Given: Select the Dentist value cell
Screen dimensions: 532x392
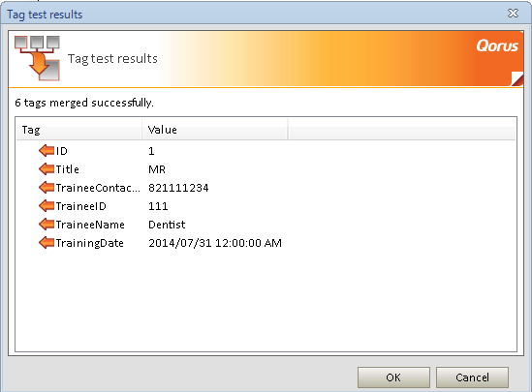Looking at the screenshot, I should pos(167,225).
